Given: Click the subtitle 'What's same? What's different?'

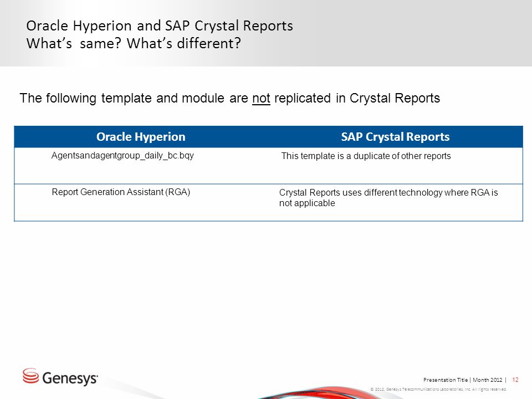Looking at the screenshot, I should pos(134,43).
